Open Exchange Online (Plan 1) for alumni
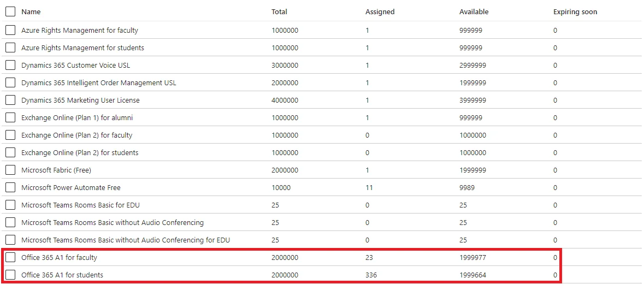The image size is (644, 290). pyautogui.click(x=77, y=117)
